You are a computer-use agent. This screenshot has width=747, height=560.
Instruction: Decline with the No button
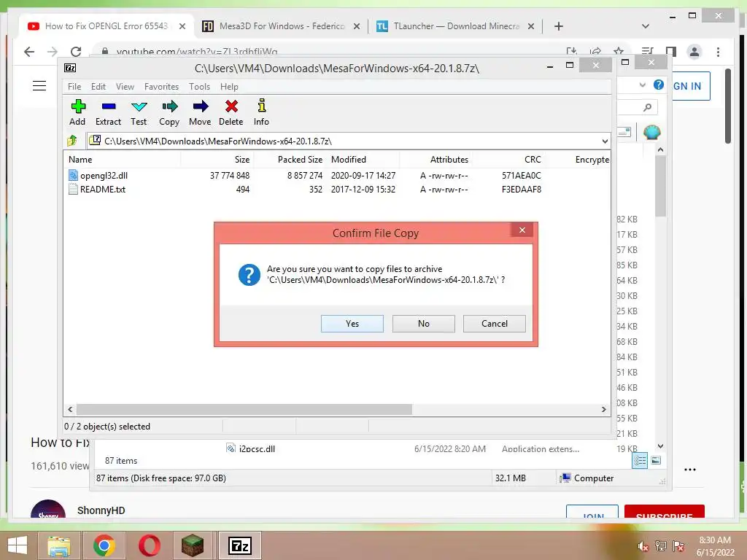click(424, 323)
